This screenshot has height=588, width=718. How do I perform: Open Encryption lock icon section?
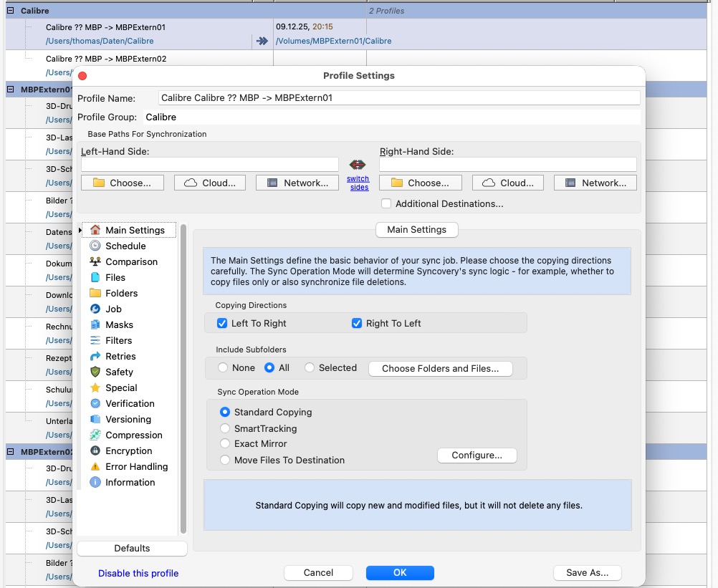click(95, 450)
